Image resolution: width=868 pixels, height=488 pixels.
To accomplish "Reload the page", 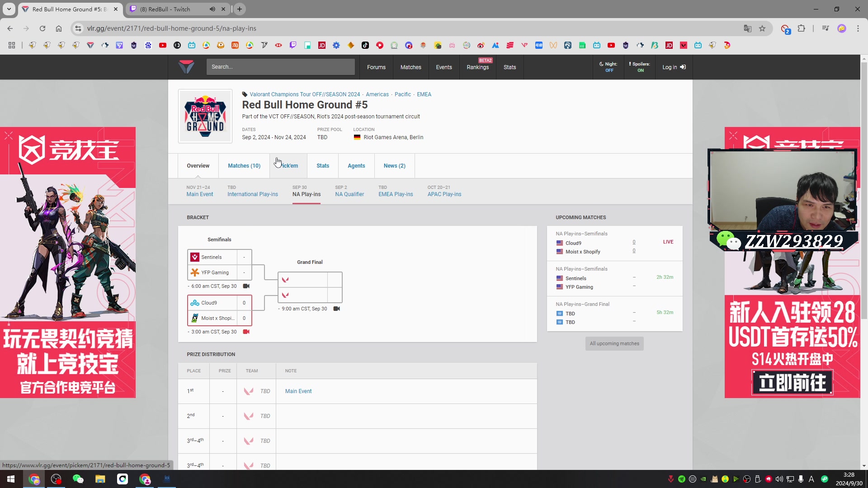I will [x=42, y=28].
